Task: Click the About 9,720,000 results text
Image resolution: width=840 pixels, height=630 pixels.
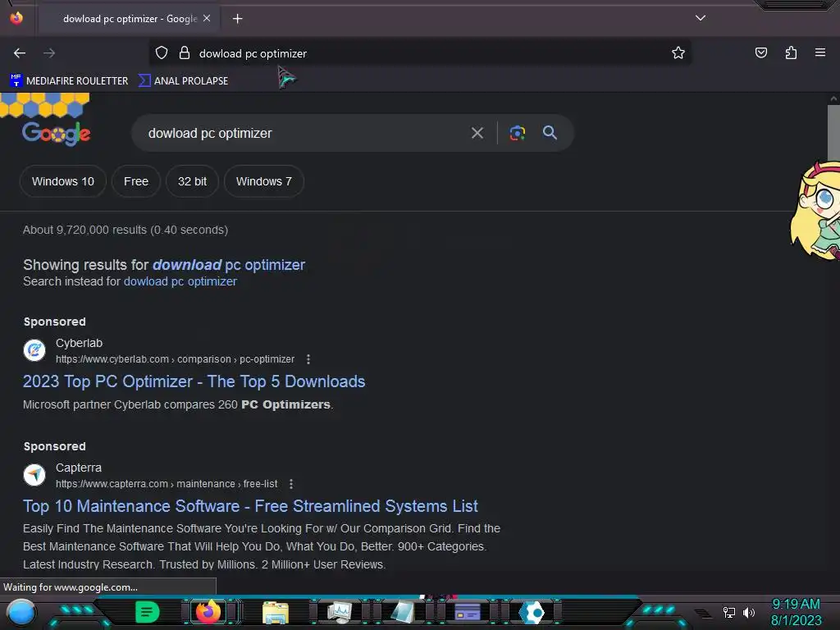Action: [x=126, y=230]
